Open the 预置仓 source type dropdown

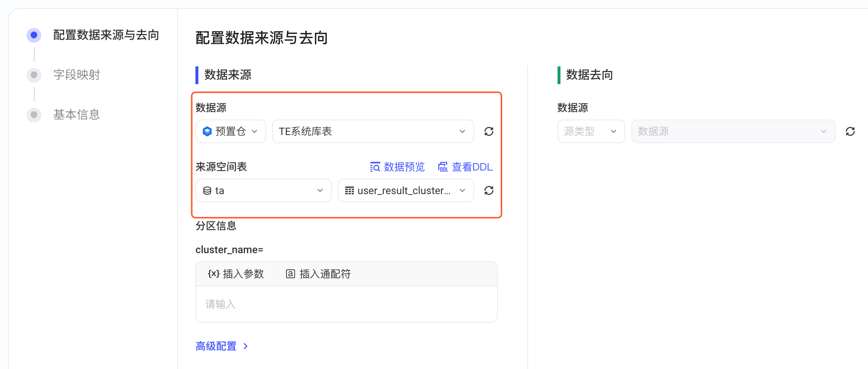(x=230, y=131)
